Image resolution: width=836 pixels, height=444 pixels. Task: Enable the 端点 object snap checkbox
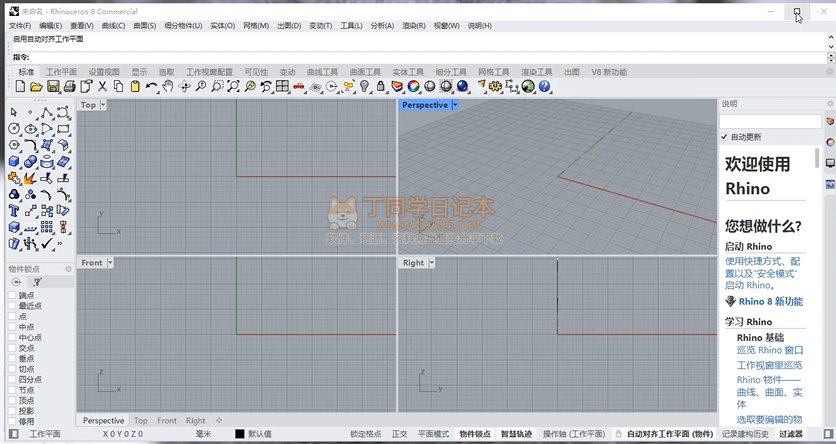[x=12, y=296]
